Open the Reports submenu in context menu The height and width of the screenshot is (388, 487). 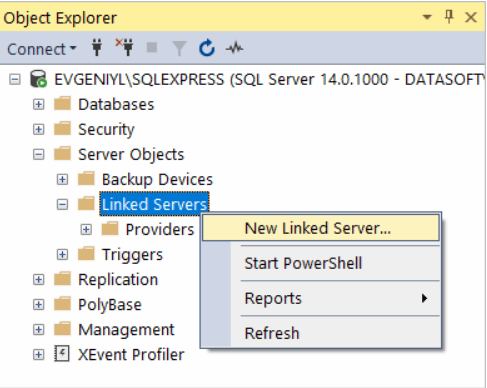321,298
